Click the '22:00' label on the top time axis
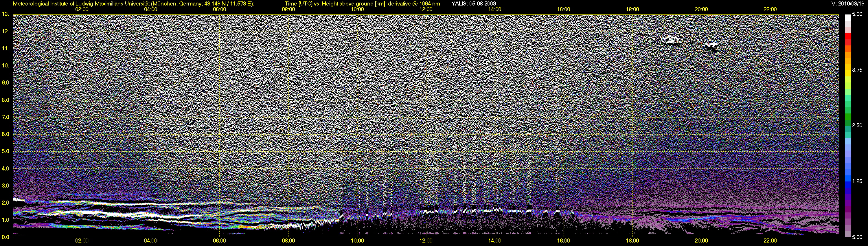Screen dimensions: 868x246 [x=770, y=10]
